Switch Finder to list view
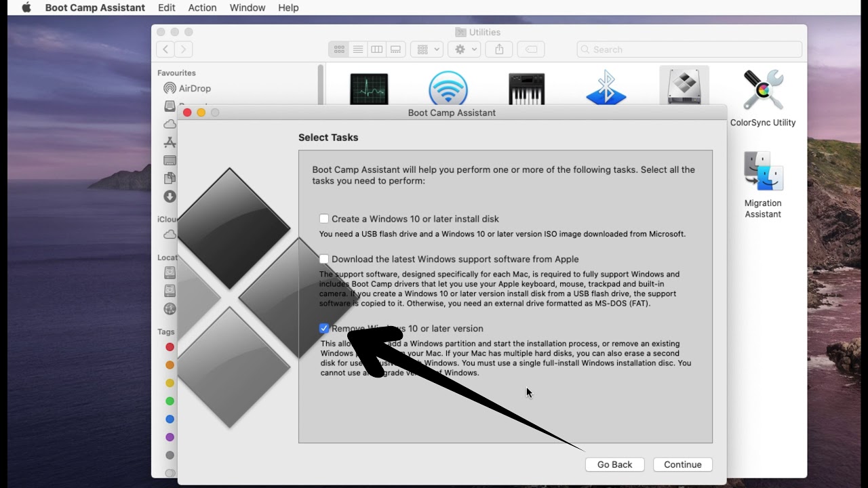This screenshot has height=488, width=868. click(x=357, y=49)
